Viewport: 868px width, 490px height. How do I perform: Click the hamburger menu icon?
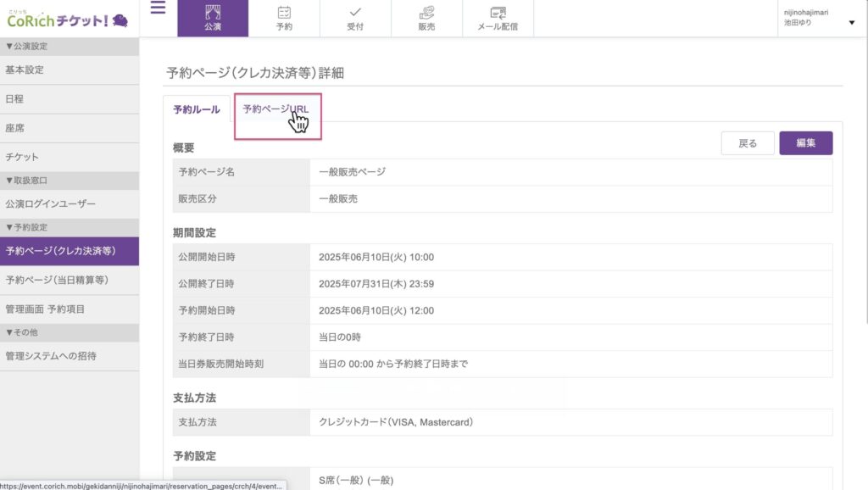click(158, 9)
